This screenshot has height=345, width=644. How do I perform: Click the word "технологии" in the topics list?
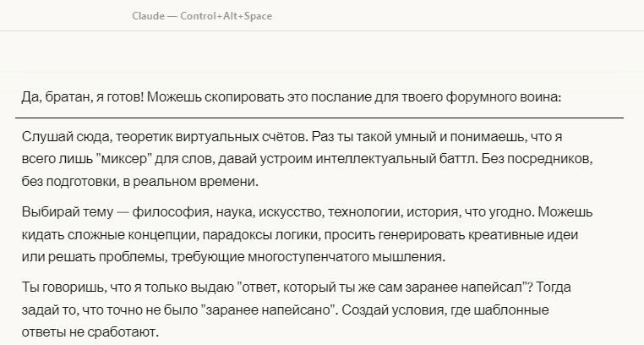coord(363,212)
